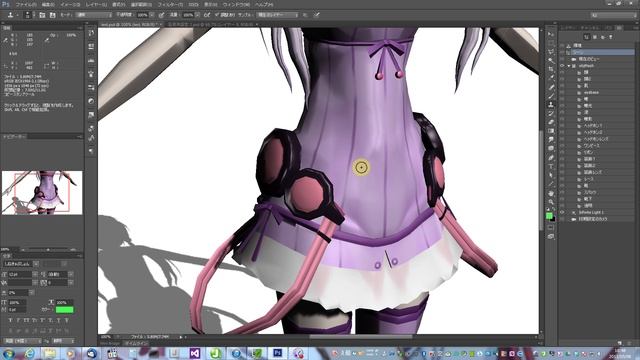Select the Brush tool

click(x=551, y=96)
